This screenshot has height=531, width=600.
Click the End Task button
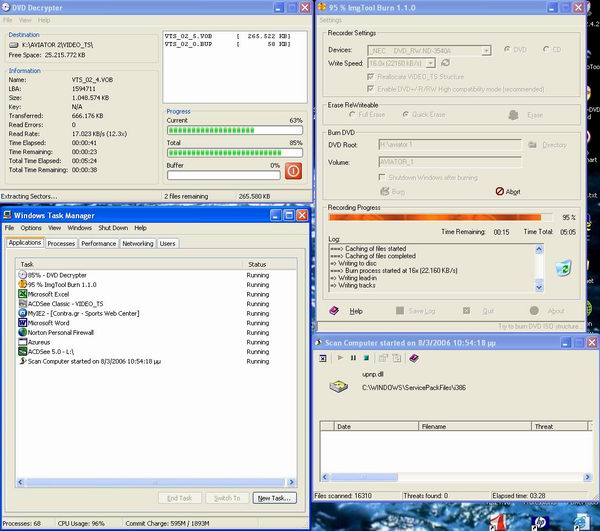coord(179,498)
